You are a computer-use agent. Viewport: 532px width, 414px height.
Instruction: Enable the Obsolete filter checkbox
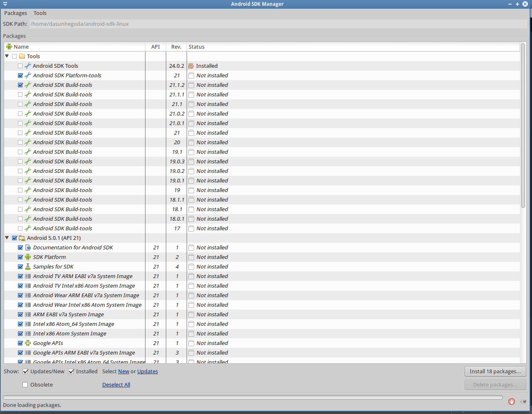click(x=25, y=384)
